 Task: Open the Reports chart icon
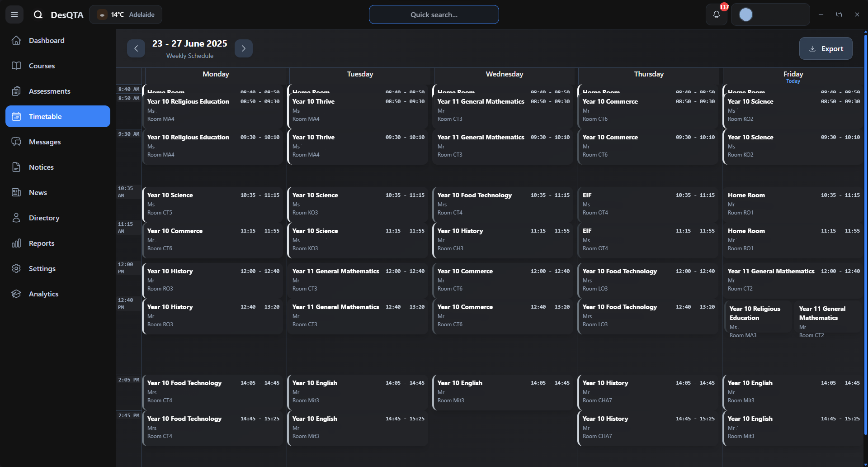coord(16,243)
